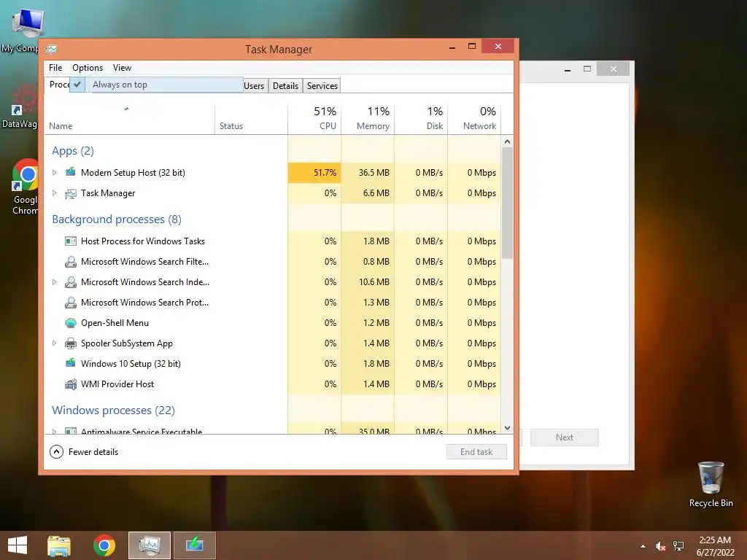The image size is (747, 560).
Task: Toggle the Always on top option
Action: click(x=157, y=85)
